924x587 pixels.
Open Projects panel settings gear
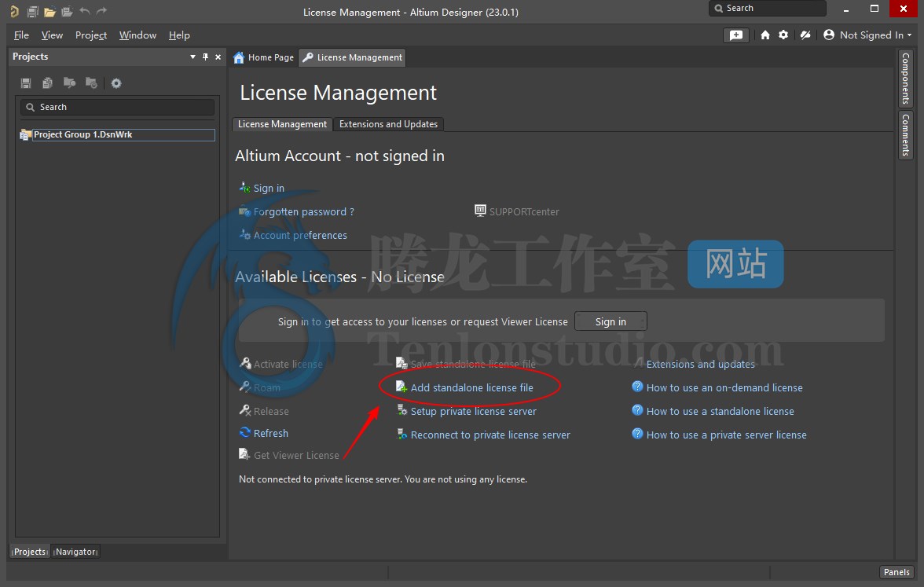(116, 83)
